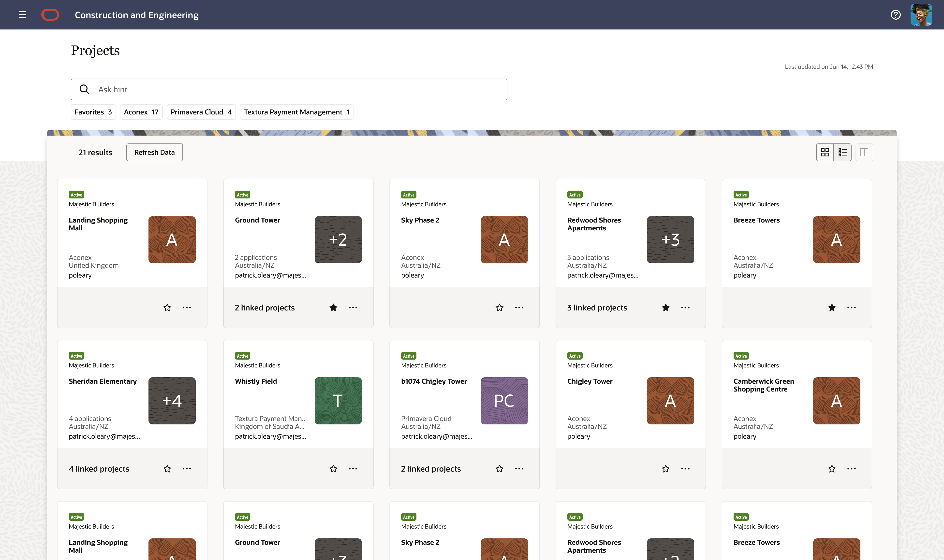The height and width of the screenshot is (560, 944).
Task: Click the Oracle logo icon
Action: coord(50,15)
